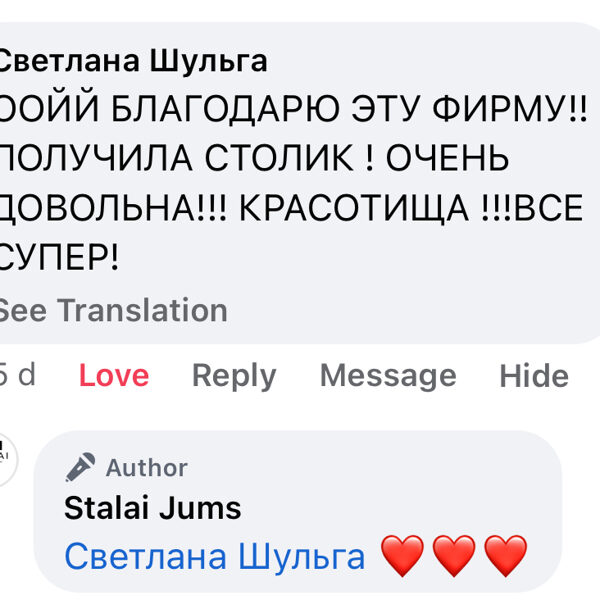Click the gray "Author" label text
600x600 pixels.
tap(147, 467)
